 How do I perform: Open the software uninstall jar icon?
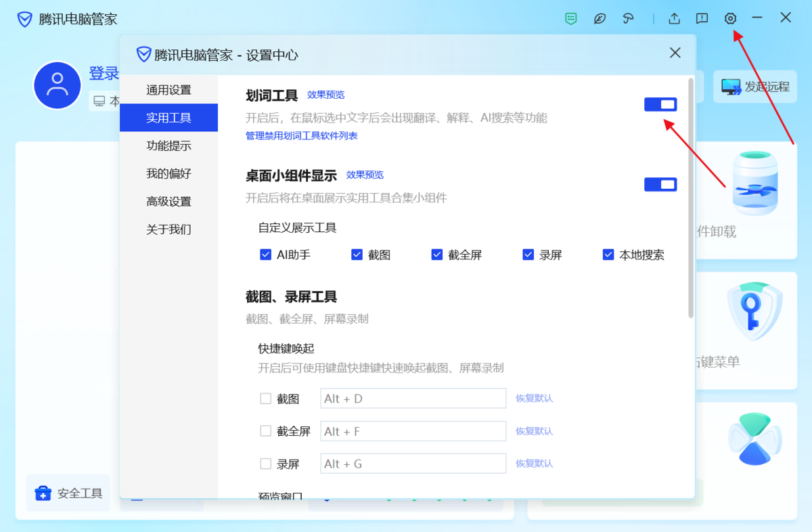(755, 183)
